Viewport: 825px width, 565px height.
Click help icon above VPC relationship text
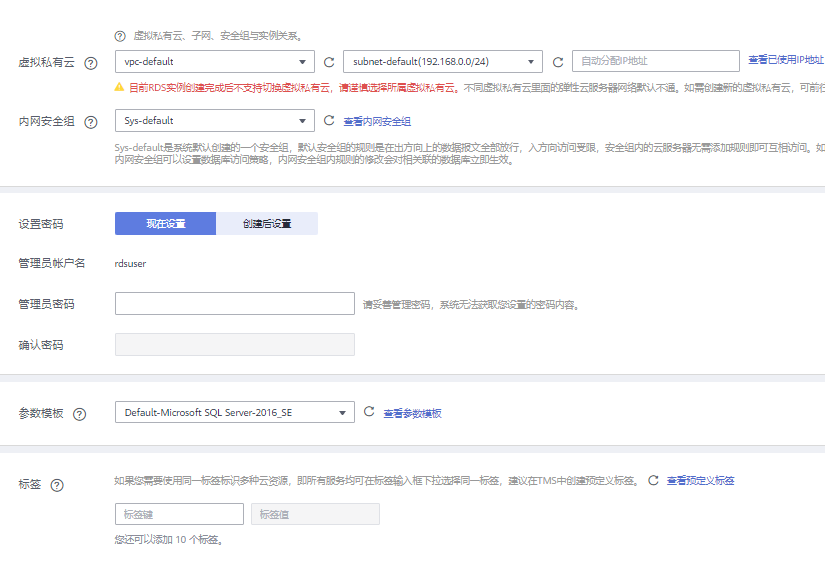120,36
